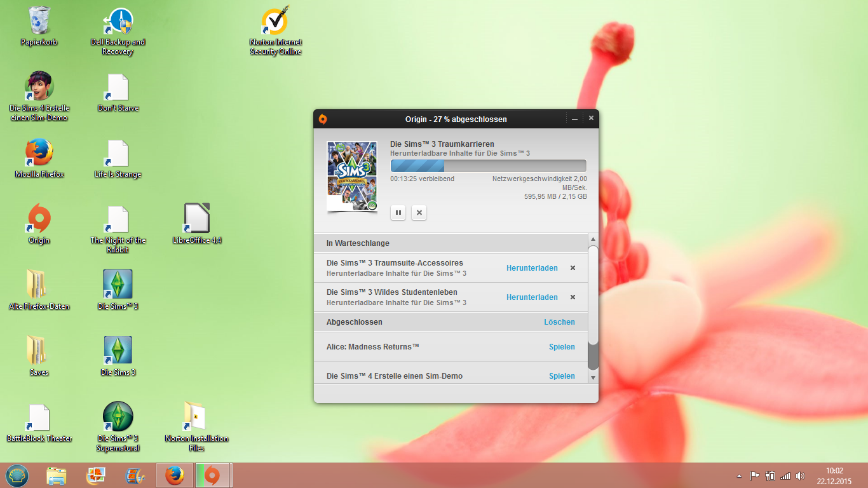Screen dimensions: 868x488
Task: Open the Windows Start menu
Action: [17, 475]
